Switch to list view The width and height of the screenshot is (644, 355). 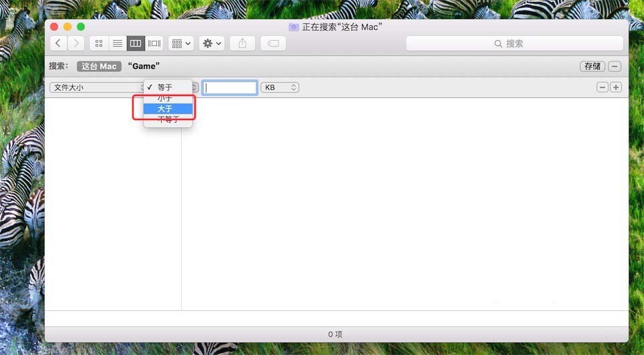coord(117,43)
